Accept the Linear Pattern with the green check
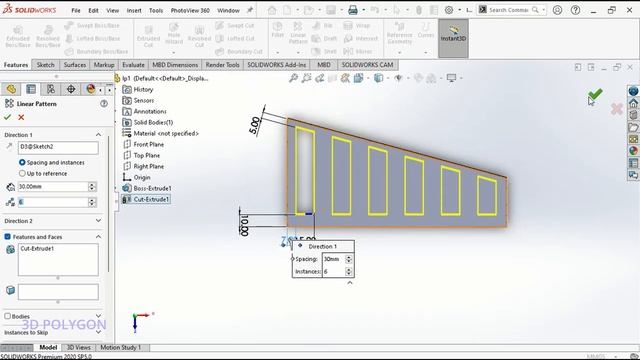The height and width of the screenshot is (360, 640). point(7,118)
